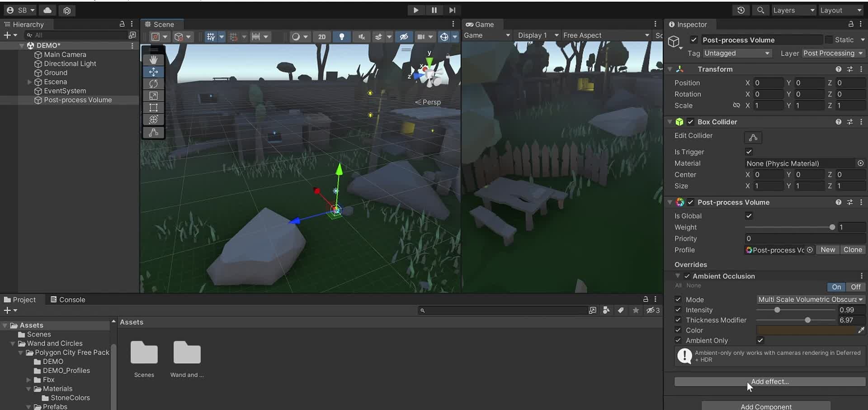The width and height of the screenshot is (868, 410).
Task: Open the Ambient Occlusion Color swatch
Action: point(807,330)
